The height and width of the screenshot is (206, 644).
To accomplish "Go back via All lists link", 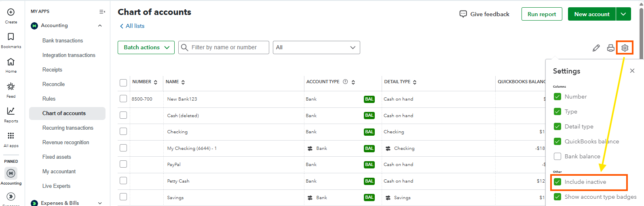I will coord(132,26).
